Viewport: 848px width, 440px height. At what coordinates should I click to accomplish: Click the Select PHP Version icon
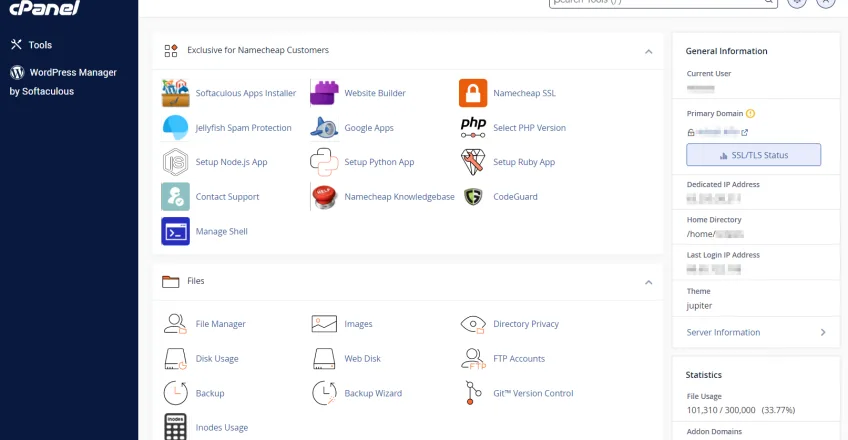pyautogui.click(x=473, y=128)
